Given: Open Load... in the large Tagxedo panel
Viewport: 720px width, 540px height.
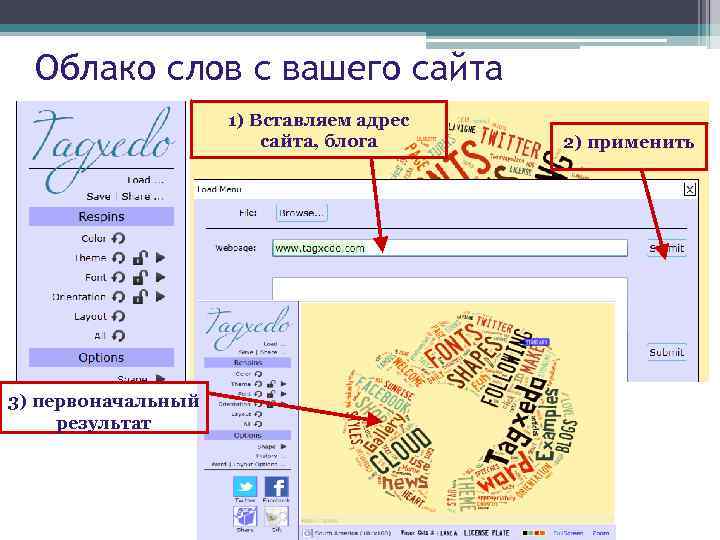Looking at the screenshot, I should [x=145, y=180].
